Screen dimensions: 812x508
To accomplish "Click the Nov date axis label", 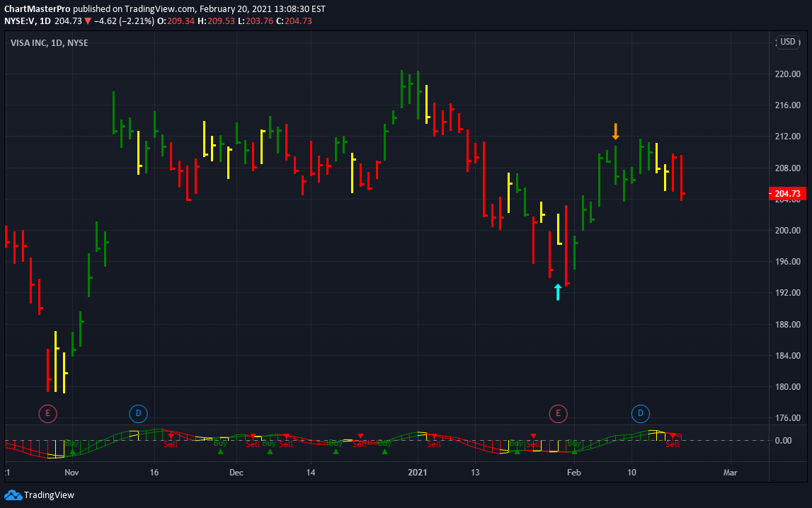I will (x=72, y=473).
